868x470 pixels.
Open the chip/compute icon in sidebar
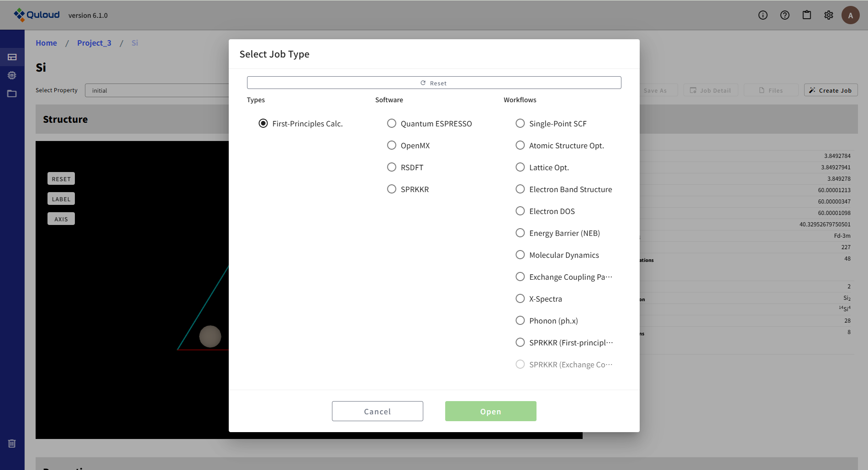pyautogui.click(x=12, y=75)
